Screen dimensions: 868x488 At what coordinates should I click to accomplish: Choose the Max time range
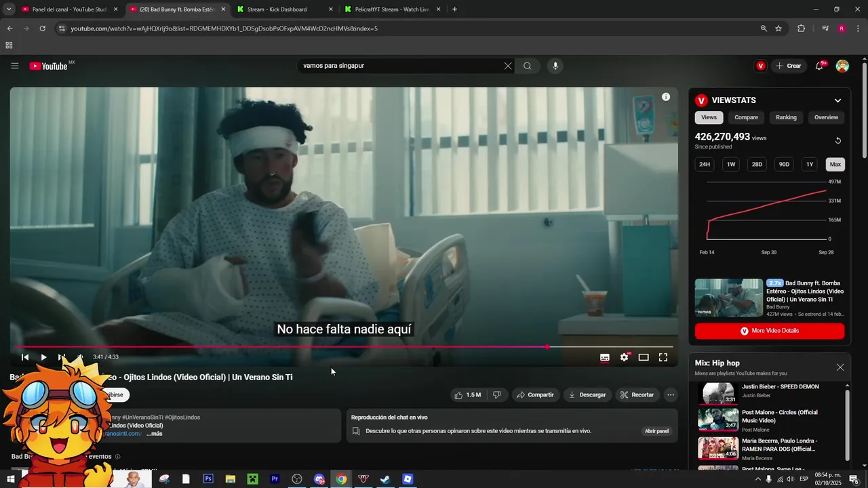pyautogui.click(x=835, y=164)
